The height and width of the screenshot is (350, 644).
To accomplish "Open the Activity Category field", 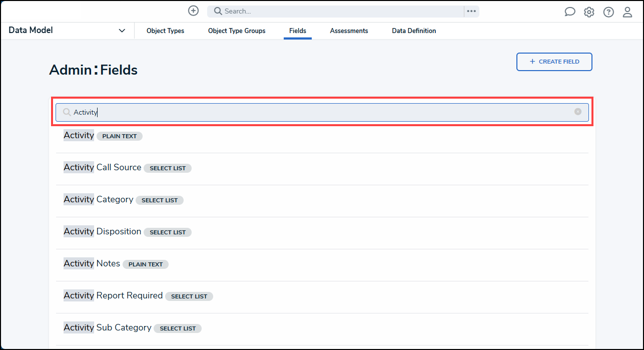I will click(99, 200).
